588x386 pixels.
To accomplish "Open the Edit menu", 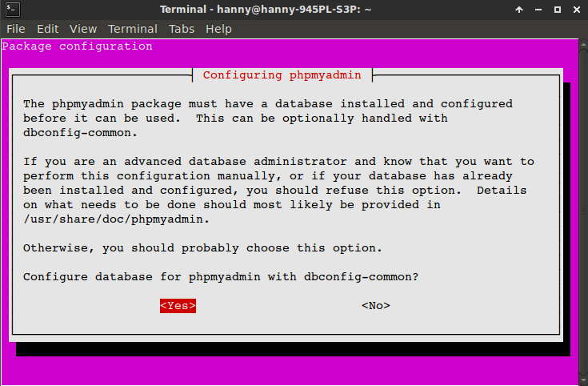I will [x=48, y=29].
